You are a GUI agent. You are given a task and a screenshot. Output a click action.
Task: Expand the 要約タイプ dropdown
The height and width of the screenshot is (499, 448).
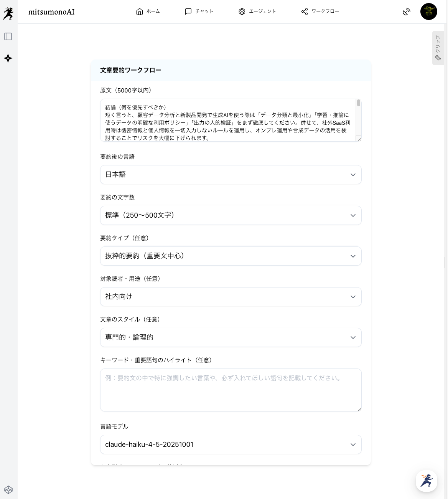pyautogui.click(x=231, y=256)
